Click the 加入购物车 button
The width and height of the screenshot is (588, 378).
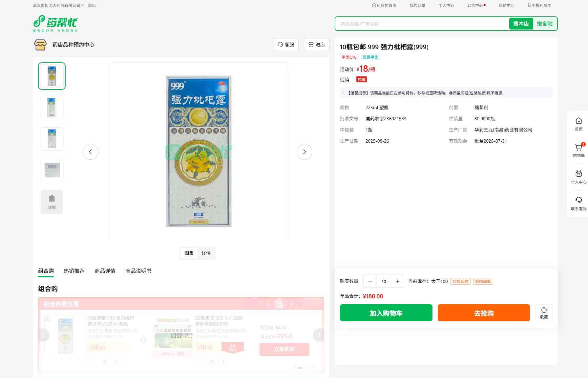tap(386, 313)
